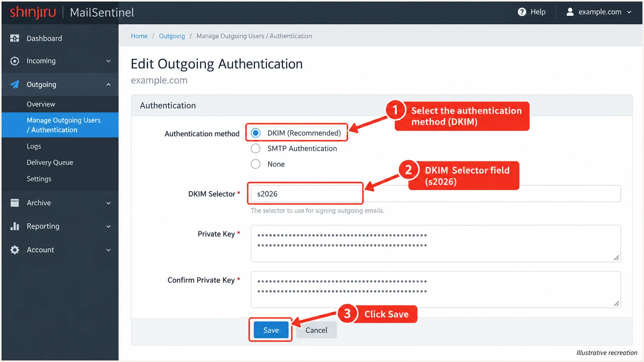The image size is (644, 362).
Task: Click the Help link text
Action: (x=538, y=12)
